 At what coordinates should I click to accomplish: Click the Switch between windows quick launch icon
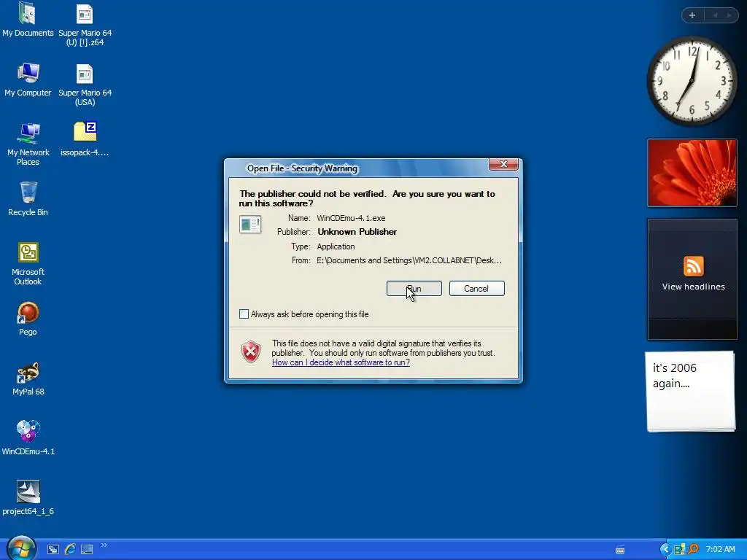pos(53,550)
